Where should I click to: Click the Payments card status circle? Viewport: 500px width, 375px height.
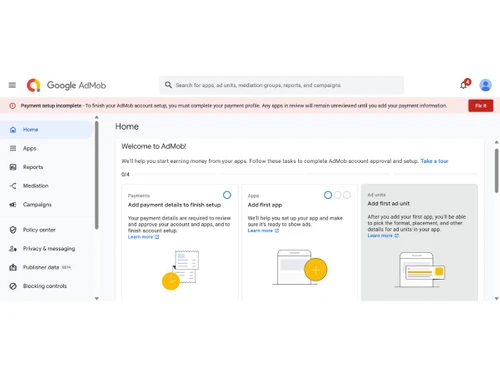click(227, 195)
